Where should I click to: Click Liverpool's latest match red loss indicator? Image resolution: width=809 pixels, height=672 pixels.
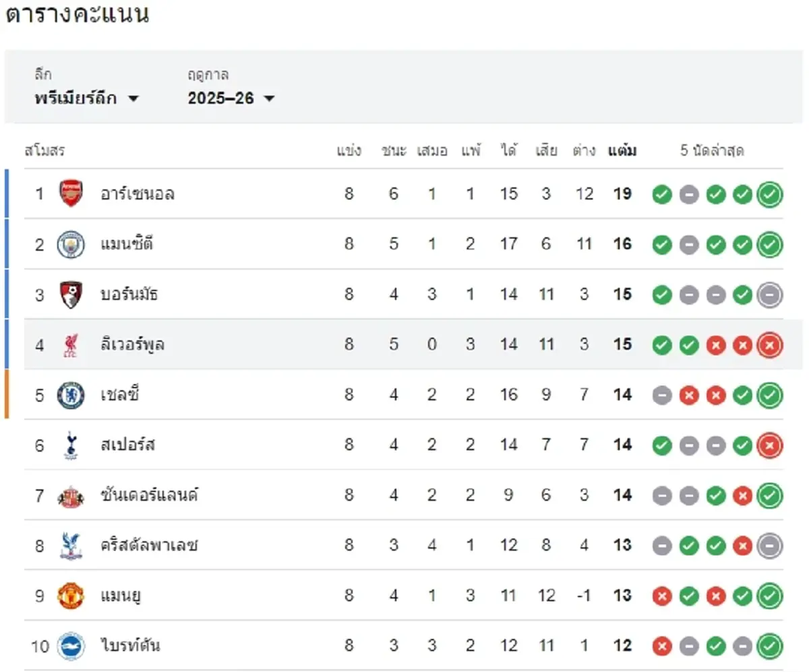pos(769,345)
